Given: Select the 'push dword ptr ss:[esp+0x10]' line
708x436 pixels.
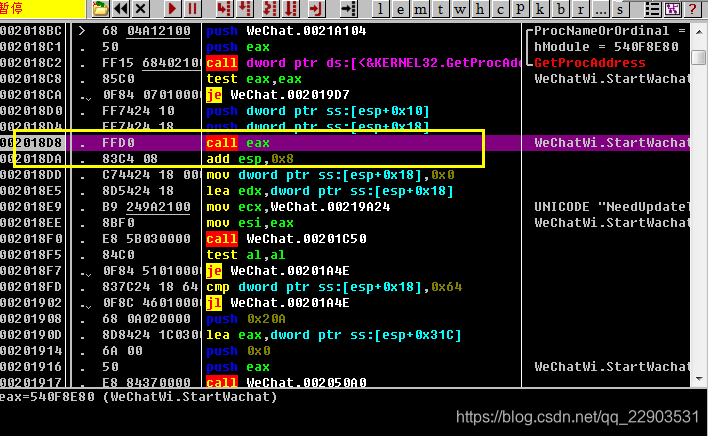Looking at the screenshot, I should 317,111.
